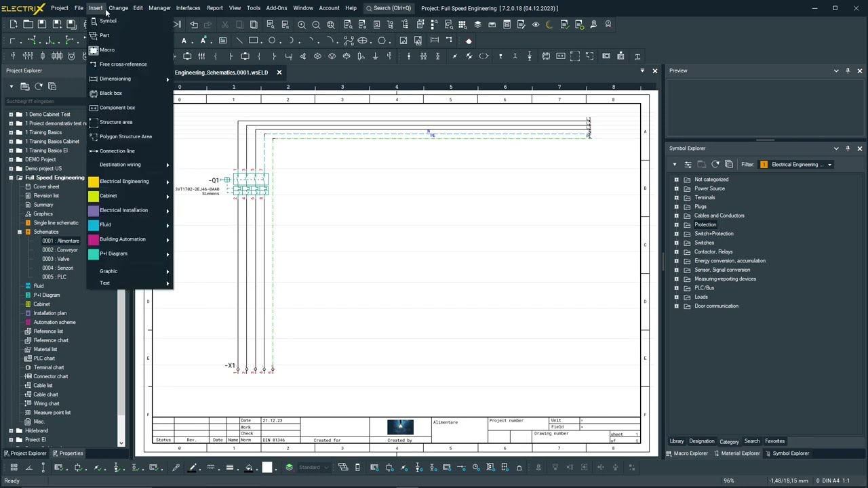Click the copy icon in Project Explorer toolbar
868x488 pixels.
pos(52,86)
